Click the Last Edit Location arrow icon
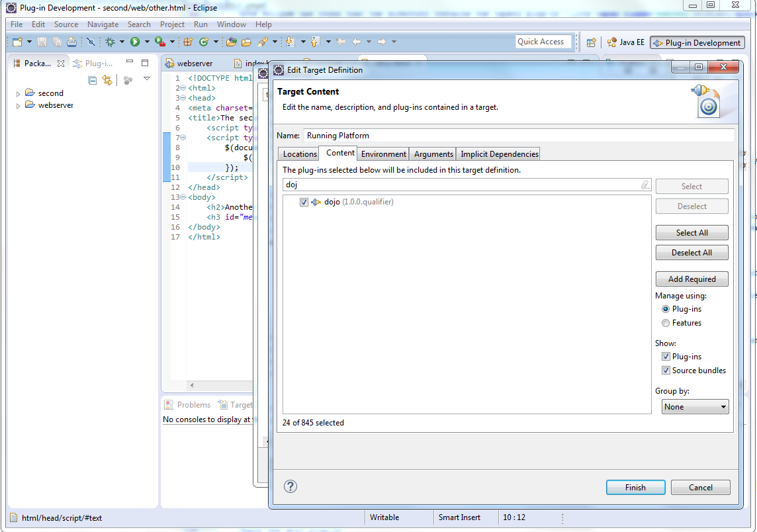 coord(341,42)
